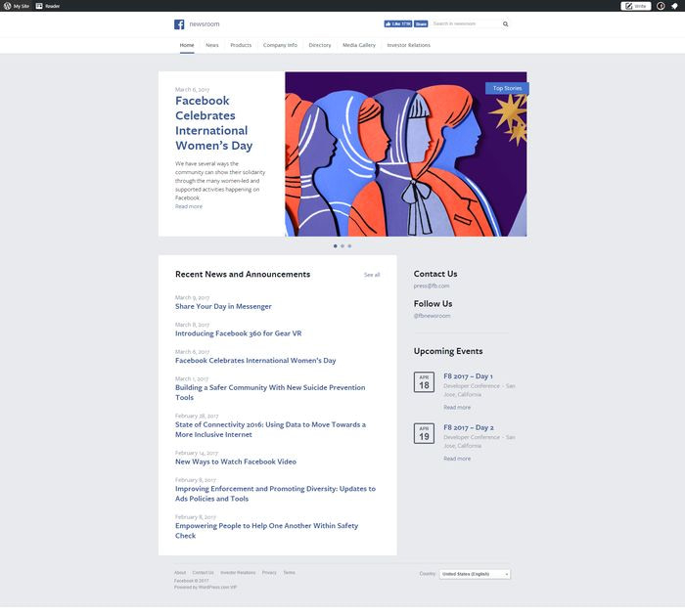Open the News navigation tab
The width and height of the screenshot is (685, 616).
[x=212, y=45]
